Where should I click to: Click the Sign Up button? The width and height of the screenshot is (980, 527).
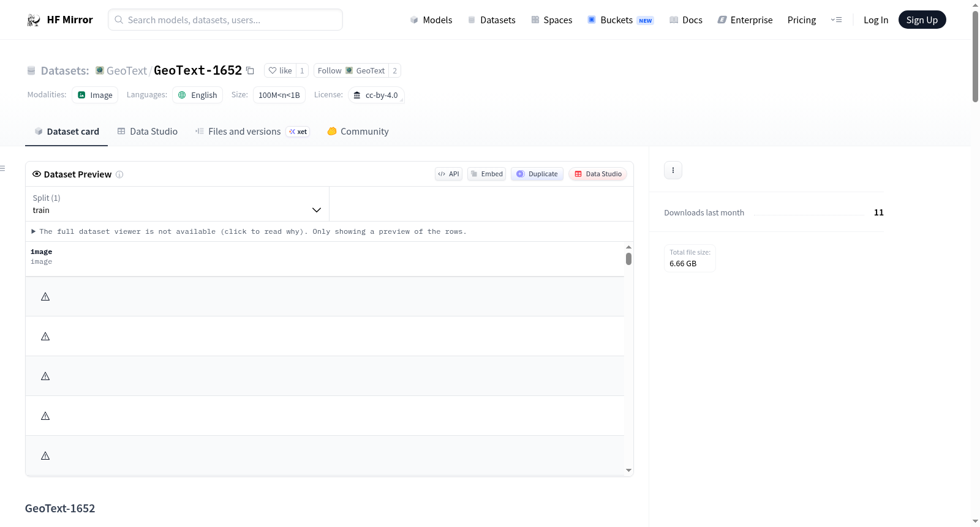tap(922, 20)
